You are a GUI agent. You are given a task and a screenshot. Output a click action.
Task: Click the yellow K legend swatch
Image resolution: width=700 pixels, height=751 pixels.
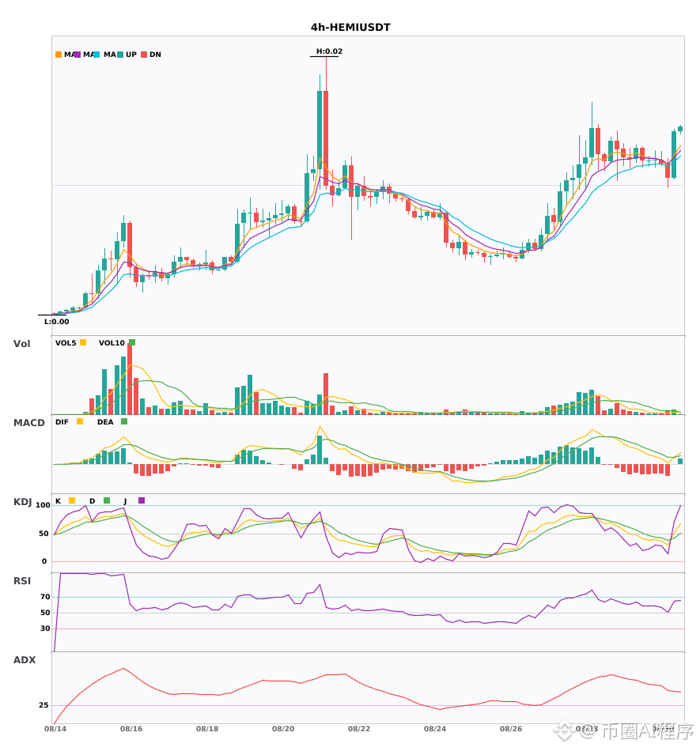point(72,500)
